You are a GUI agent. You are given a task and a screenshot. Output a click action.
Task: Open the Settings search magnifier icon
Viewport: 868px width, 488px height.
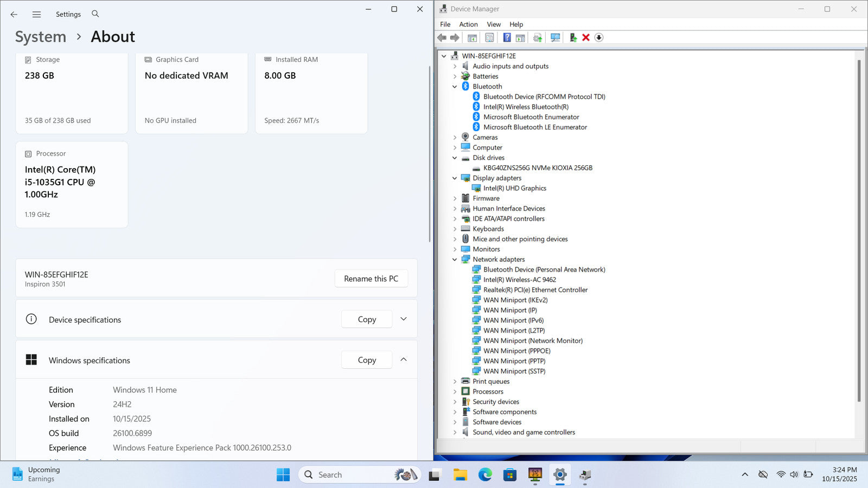(x=95, y=14)
